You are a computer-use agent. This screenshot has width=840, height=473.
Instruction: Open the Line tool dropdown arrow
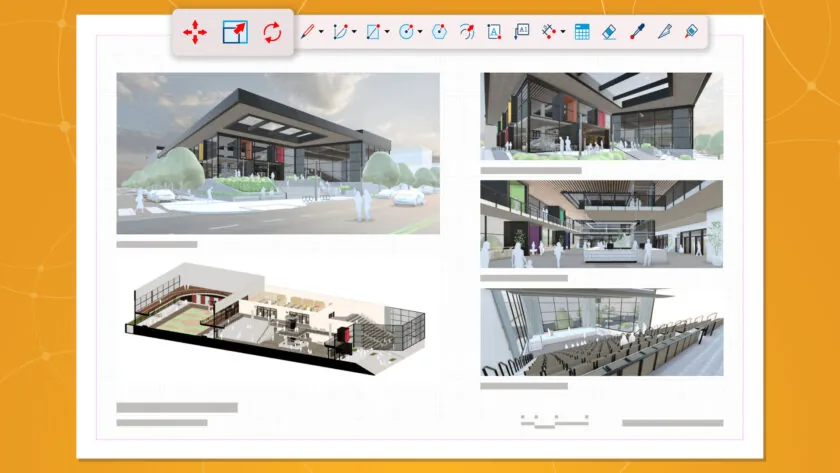(321, 32)
